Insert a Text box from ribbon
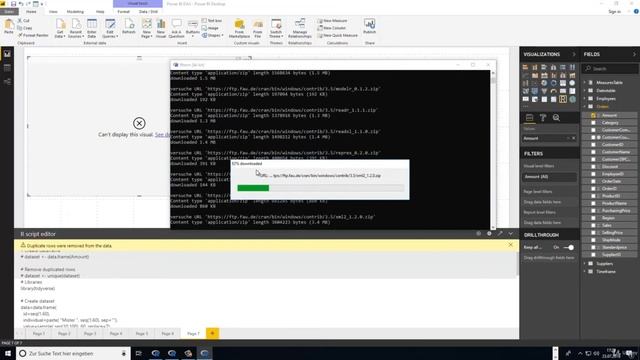Screen dimensions: 640x360 coord(212,20)
